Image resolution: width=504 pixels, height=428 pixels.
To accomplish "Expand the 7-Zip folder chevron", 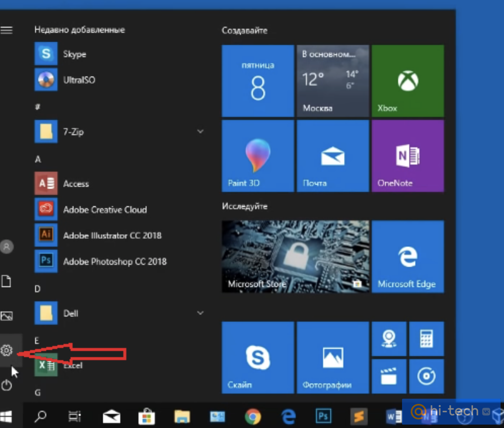I will [x=201, y=131].
